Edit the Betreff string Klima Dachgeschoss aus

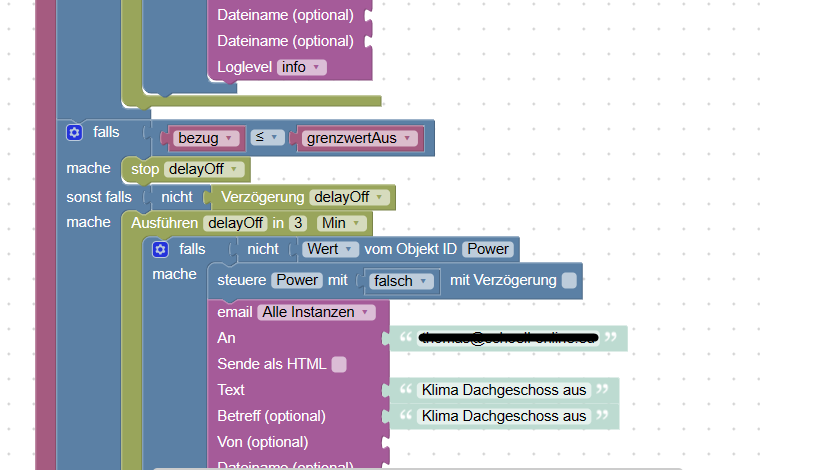504,416
